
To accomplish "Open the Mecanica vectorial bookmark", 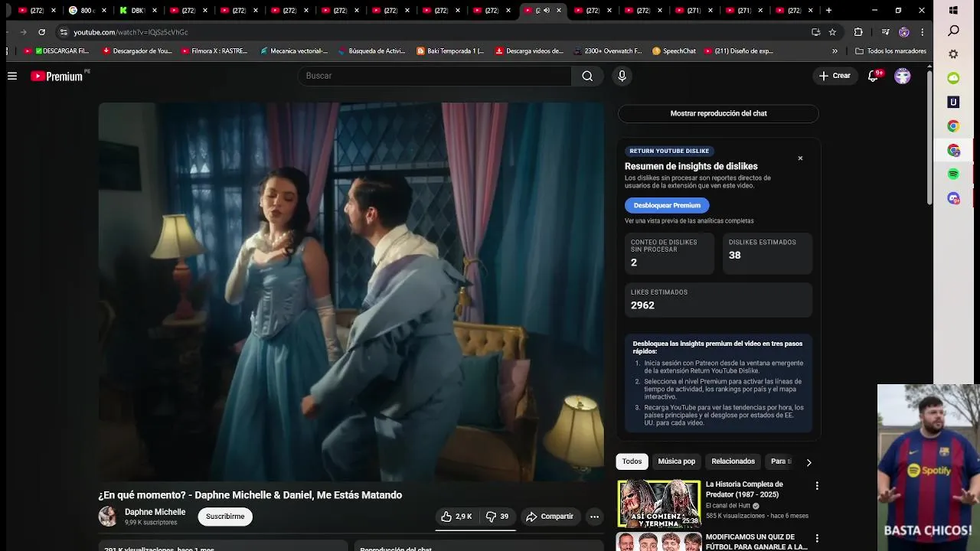I will point(293,51).
